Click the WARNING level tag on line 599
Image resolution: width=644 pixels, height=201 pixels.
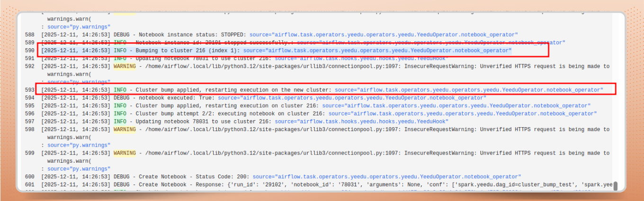(x=125, y=153)
